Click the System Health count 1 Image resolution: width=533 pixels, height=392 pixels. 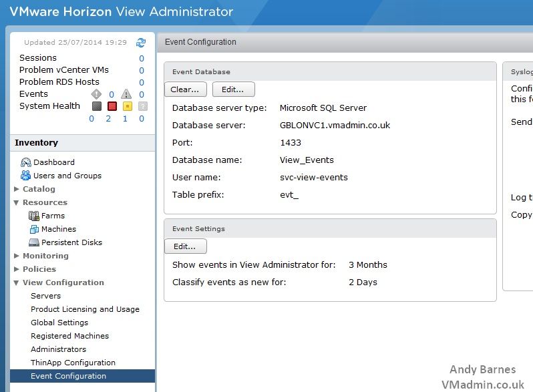click(125, 119)
